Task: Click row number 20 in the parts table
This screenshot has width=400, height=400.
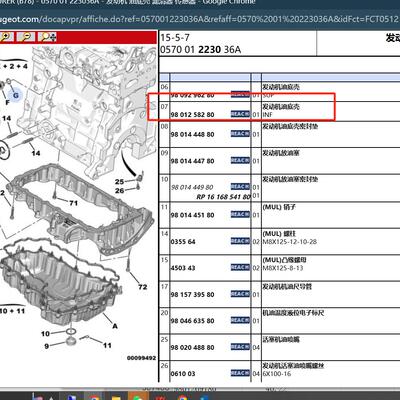Action: point(164,313)
